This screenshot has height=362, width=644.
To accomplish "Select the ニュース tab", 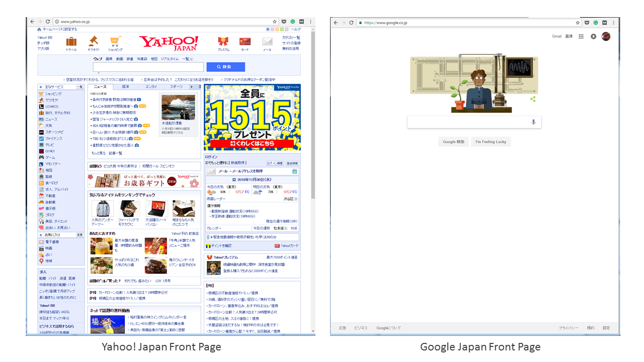I will (x=100, y=87).
